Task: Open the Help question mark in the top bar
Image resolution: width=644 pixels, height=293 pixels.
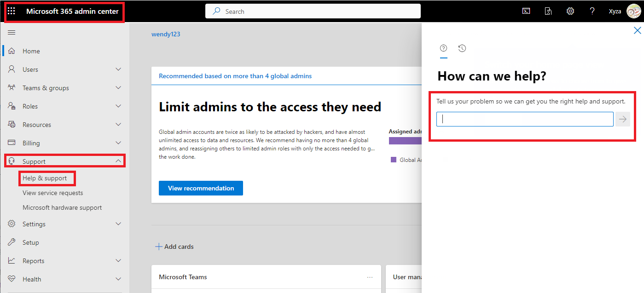Action: click(x=592, y=11)
